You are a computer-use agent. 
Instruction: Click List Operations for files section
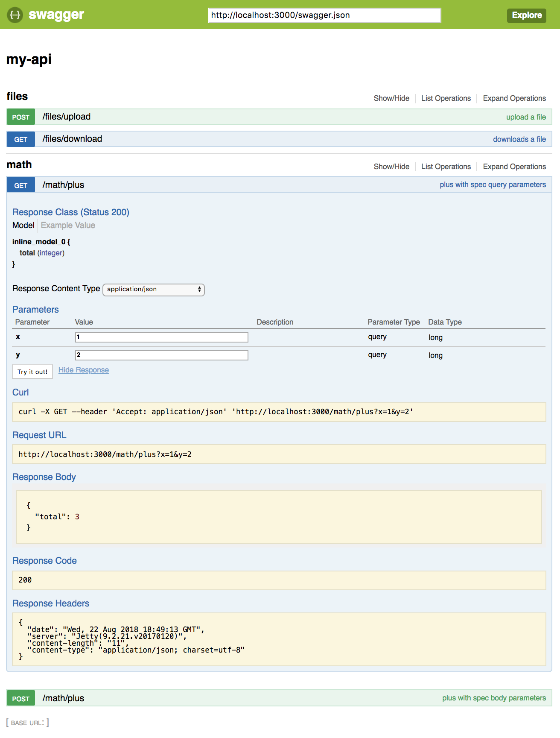[446, 98]
